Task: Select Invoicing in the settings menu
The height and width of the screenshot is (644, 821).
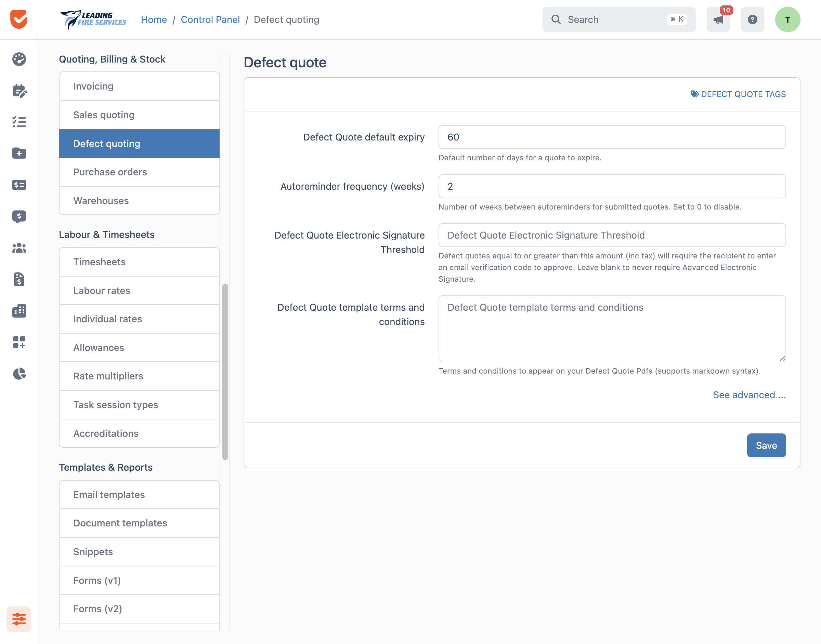Action: click(x=139, y=86)
